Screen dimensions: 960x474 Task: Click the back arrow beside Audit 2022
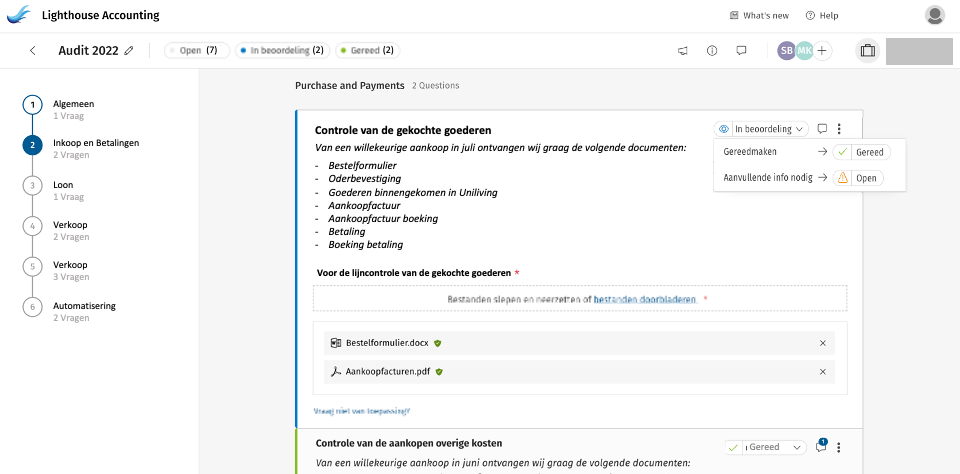[32, 50]
